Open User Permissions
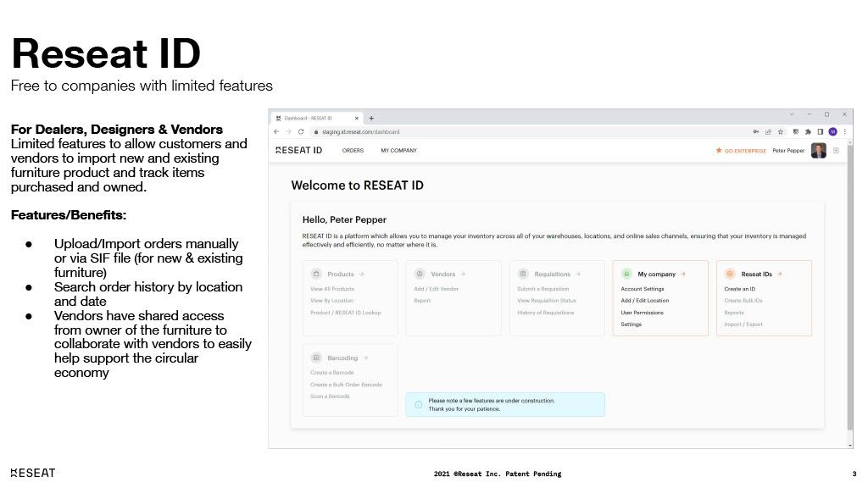The width and height of the screenshot is (868, 488). 643,313
